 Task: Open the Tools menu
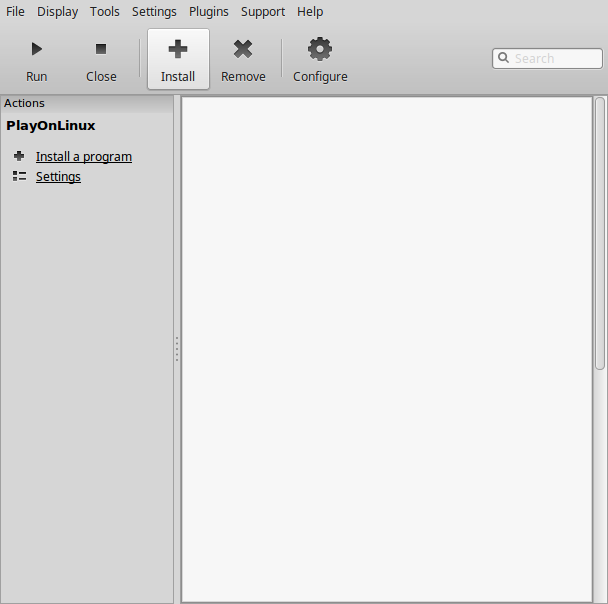[x=105, y=12]
